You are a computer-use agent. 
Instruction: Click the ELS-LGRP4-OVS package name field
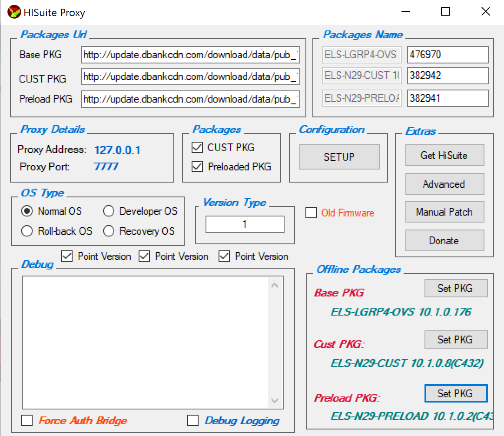click(x=362, y=55)
